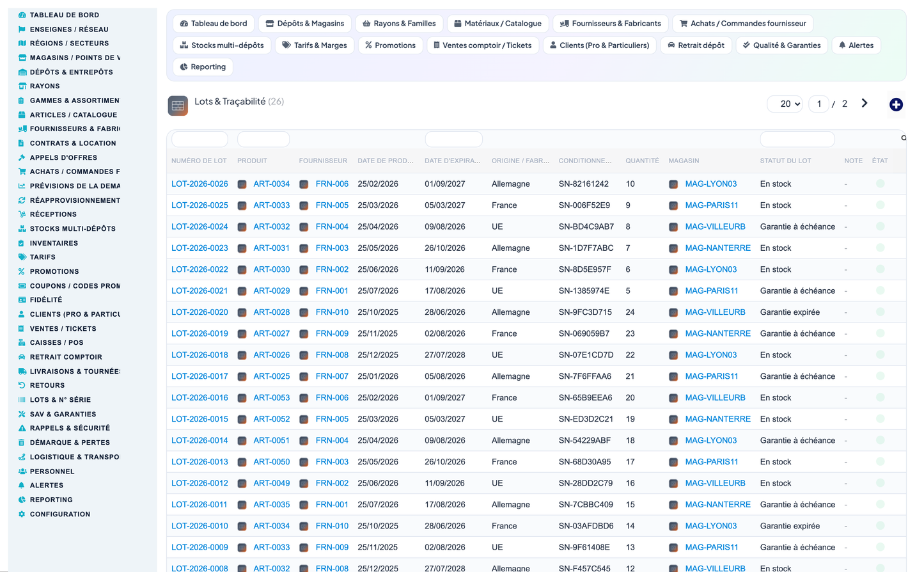
Task: Open the Lots & Traçabilité table icon
Action: point(178,106)
